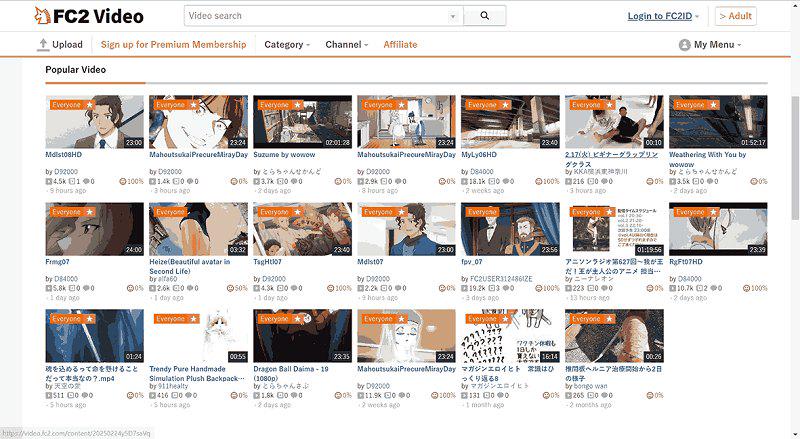This screenshot has height=439, width=800.
Task: Click the star badge on Trendy Pure Handmade thumbnail
Action: (193, 319)
